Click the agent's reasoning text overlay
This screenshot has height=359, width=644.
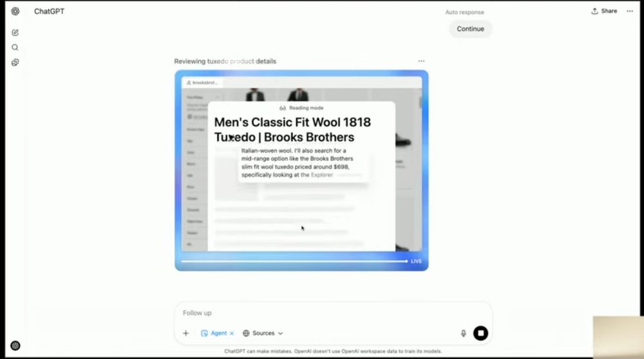click(302, 163)
